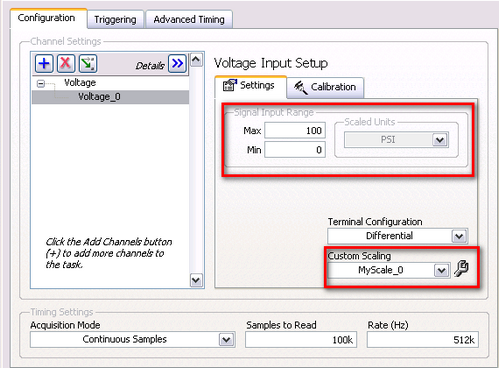Click the red X Remove Channel icon

click(x=66, y=63)
